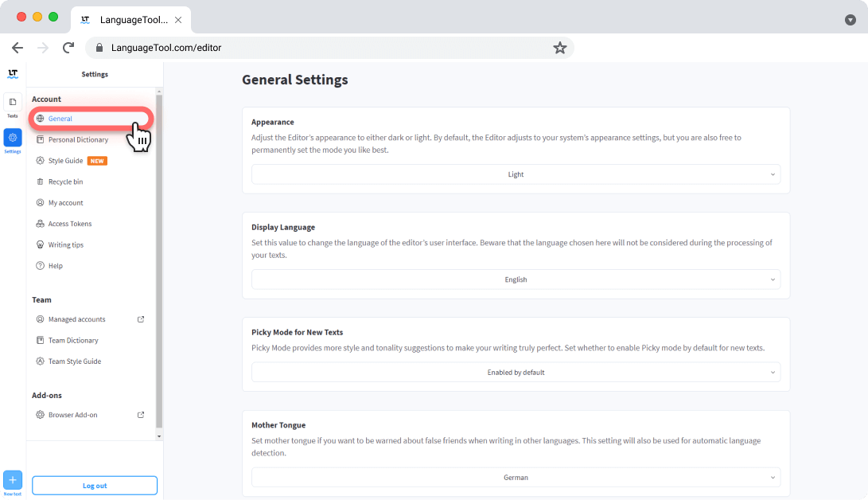Open the Appearance dropdown set to Light
868x500 pixels.
click(x=516, y=174)
